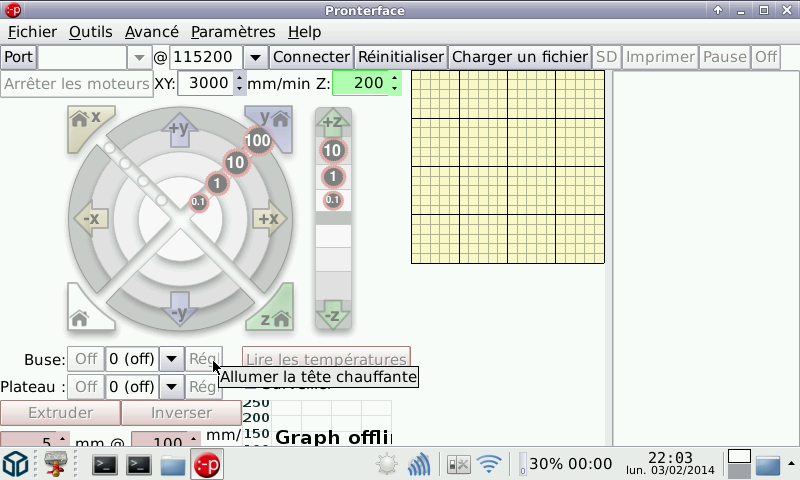Open the Fichier menu
The width and height of the screenshot is (800, 480).
click(x=32, y=31)
